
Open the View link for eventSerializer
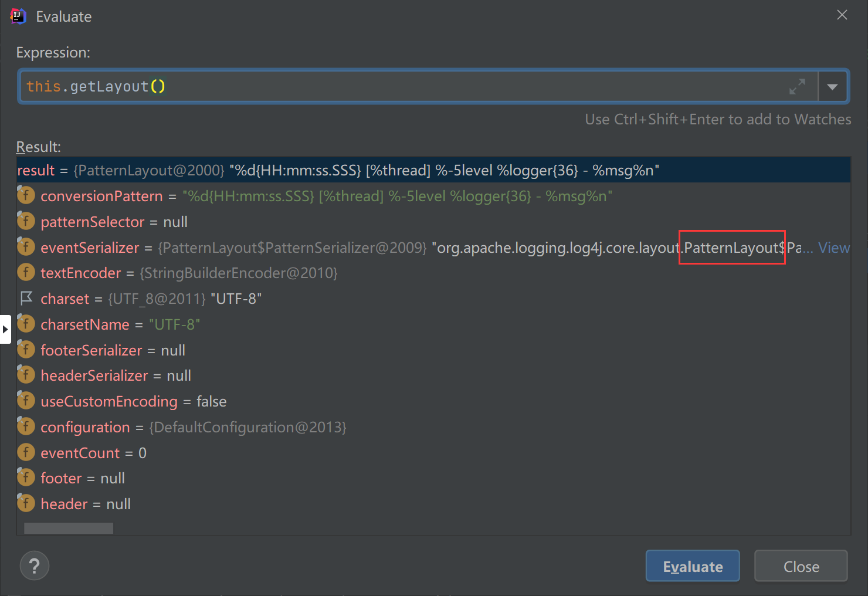pyautogui.click(x=834, y=248)
